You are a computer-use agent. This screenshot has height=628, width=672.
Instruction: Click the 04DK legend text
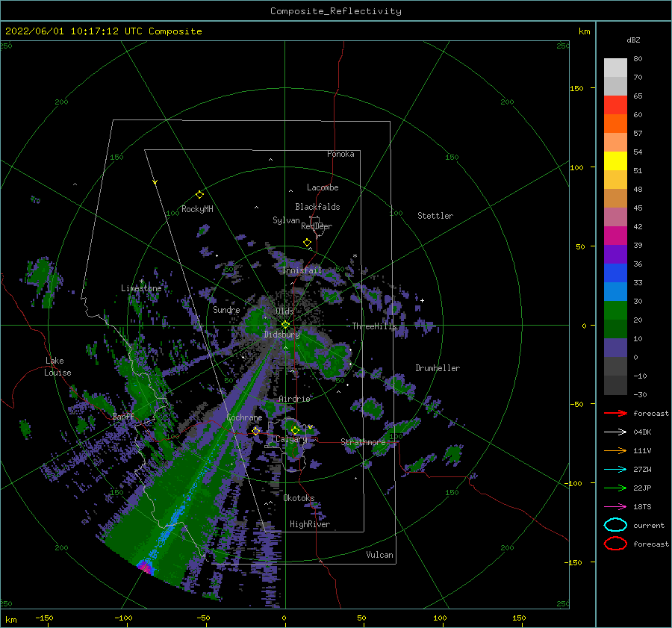click(x=642, y=432)
